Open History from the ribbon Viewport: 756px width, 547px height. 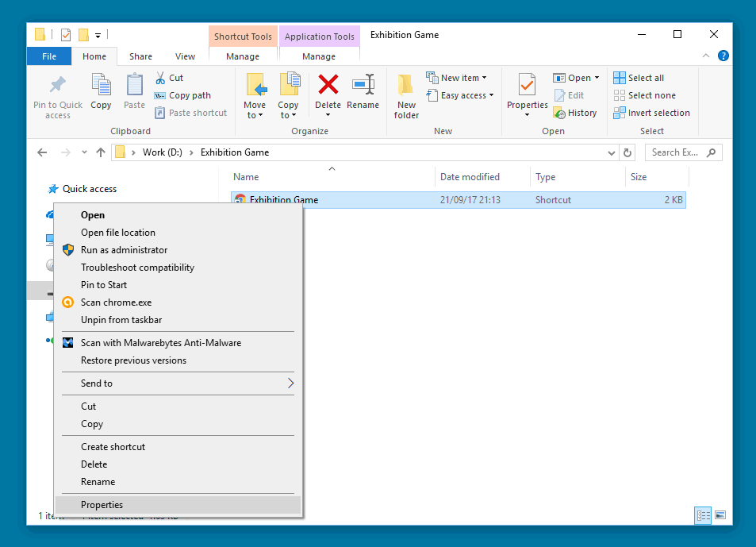pos(575,113)
